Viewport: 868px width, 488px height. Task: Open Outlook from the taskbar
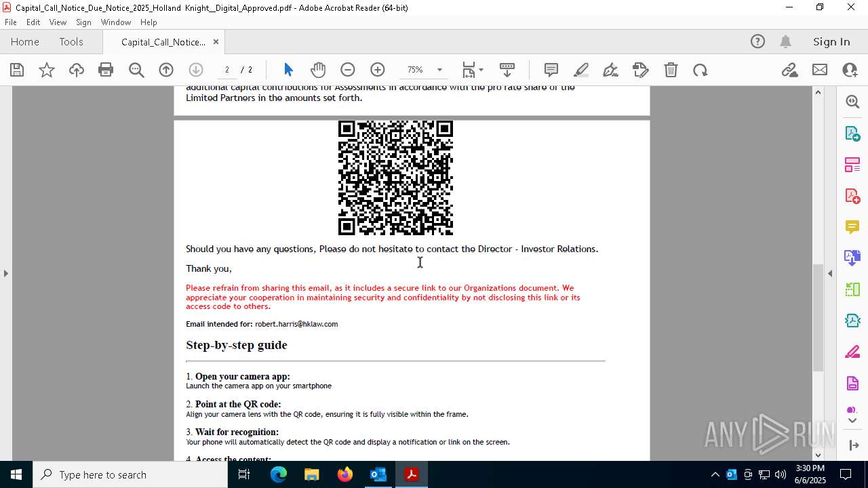pyautogui.click(x=378, y=474)
